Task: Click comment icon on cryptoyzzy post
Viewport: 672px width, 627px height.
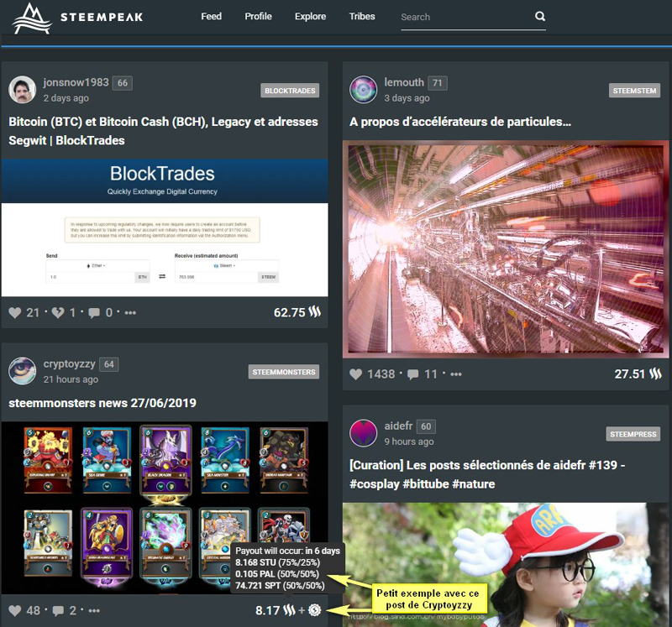Action: coord(58,610)
